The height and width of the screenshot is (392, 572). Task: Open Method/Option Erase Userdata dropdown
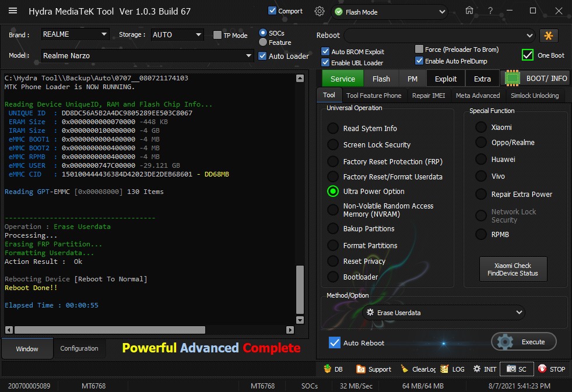(444, 313)
